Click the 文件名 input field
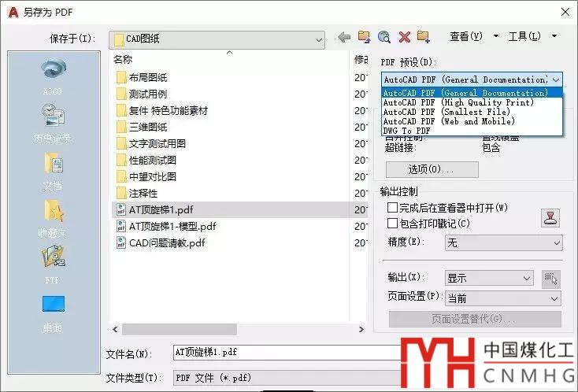Screen dimensions: 578x392 coord(287,353)
